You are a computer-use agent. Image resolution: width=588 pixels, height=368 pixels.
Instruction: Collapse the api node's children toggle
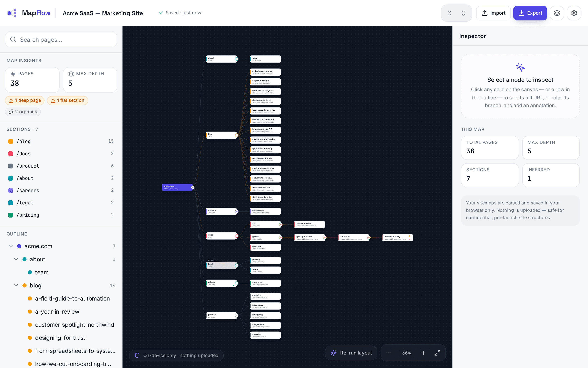(281, 224)
